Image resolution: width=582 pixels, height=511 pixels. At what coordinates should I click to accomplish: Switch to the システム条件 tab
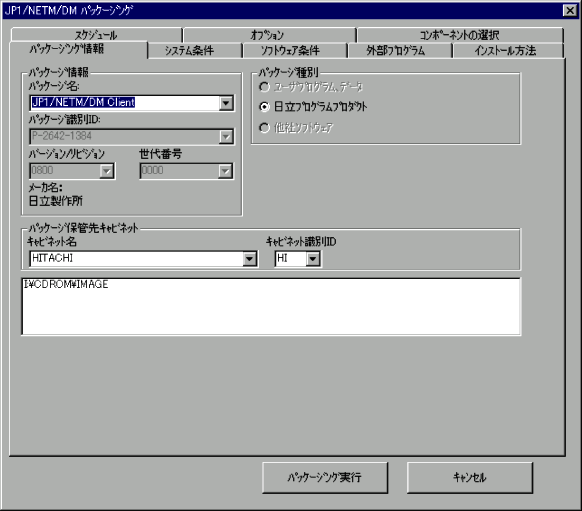pyautogui.click(x=194, y=50)
